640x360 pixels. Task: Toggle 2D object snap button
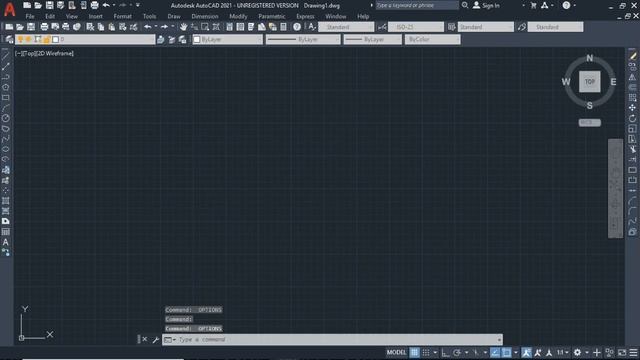click(507, 352)
